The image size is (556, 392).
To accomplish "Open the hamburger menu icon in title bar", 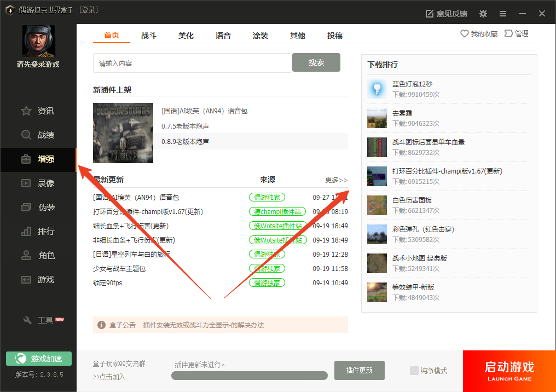I will 502,14.
